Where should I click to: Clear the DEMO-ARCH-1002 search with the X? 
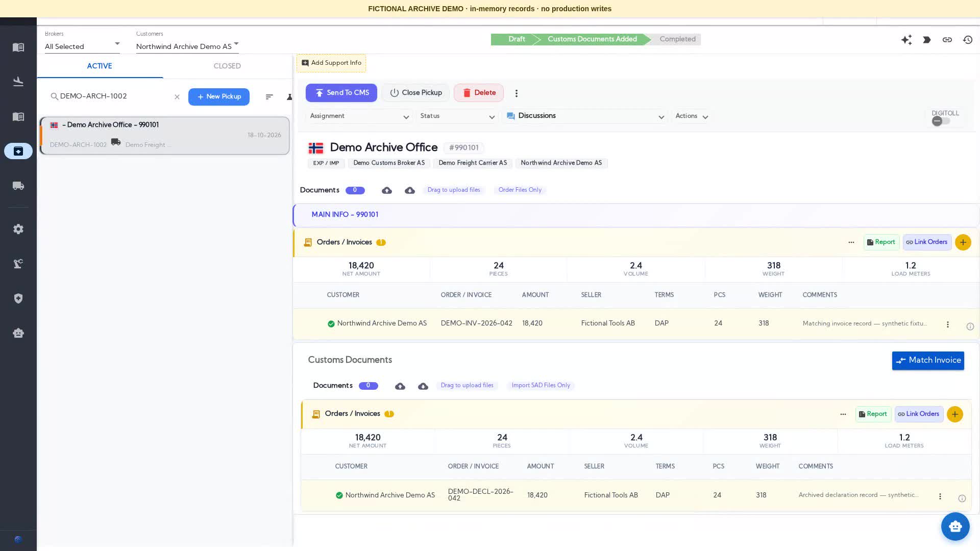click(x=177, y=97)
